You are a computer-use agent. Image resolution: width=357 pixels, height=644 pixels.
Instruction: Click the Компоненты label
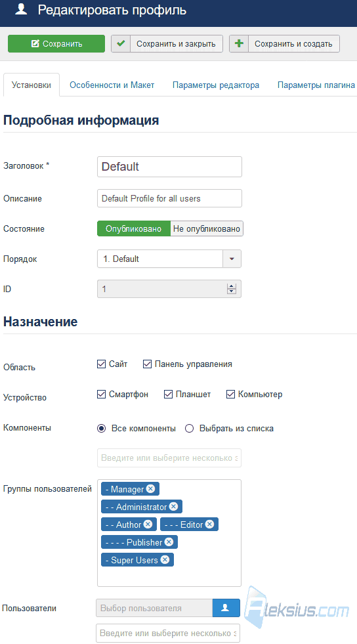pos(27,427)
